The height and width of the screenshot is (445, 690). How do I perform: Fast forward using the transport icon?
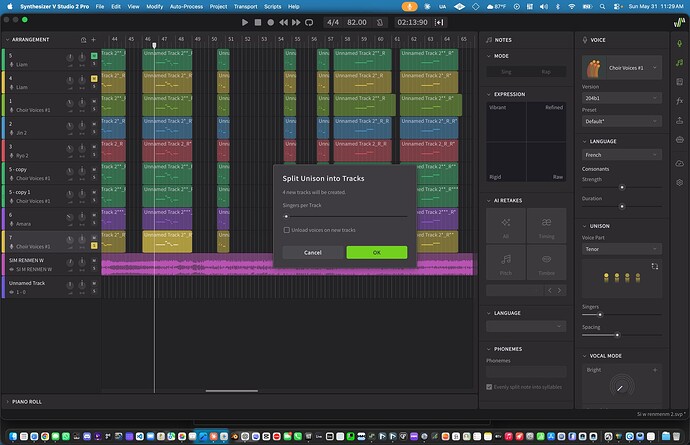(x=296, y=22)
